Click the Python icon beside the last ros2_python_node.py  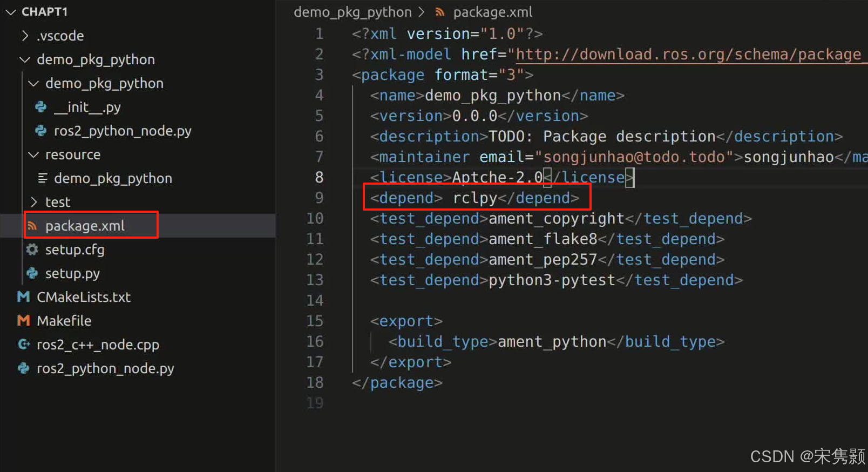click(24, 368)
